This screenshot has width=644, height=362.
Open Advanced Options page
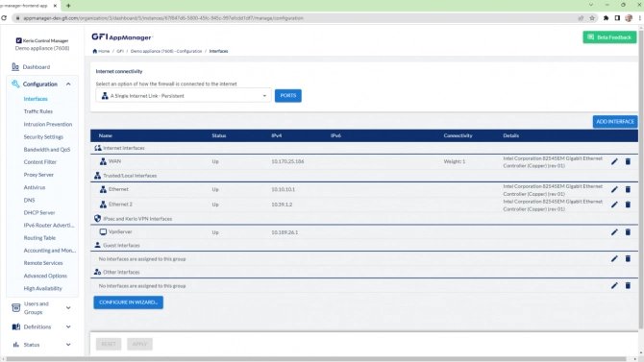tap(45, 276)
